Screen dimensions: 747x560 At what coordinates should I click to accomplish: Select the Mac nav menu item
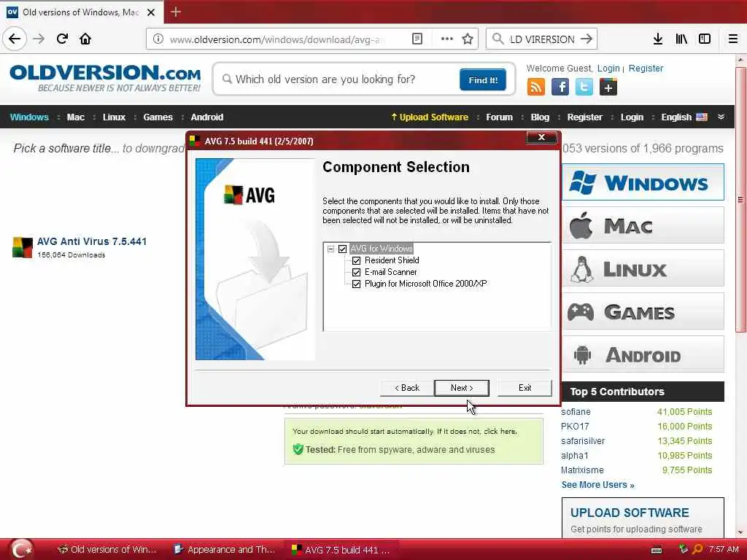(x=76, y=117)
